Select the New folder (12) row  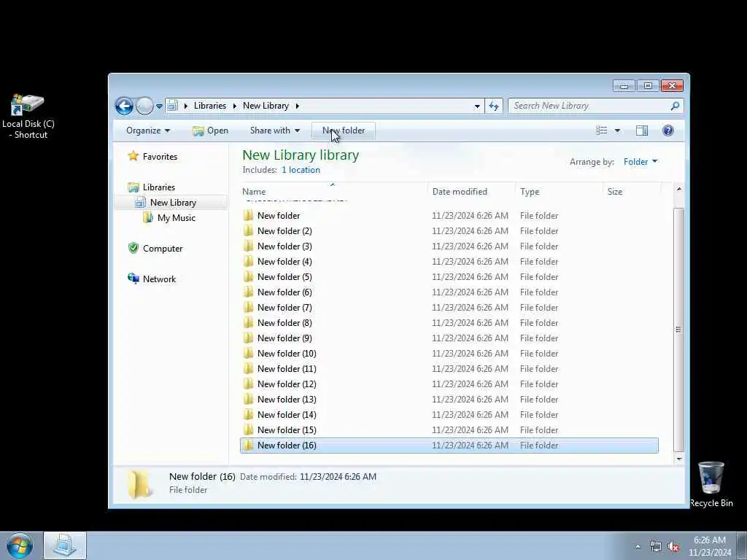449,384
